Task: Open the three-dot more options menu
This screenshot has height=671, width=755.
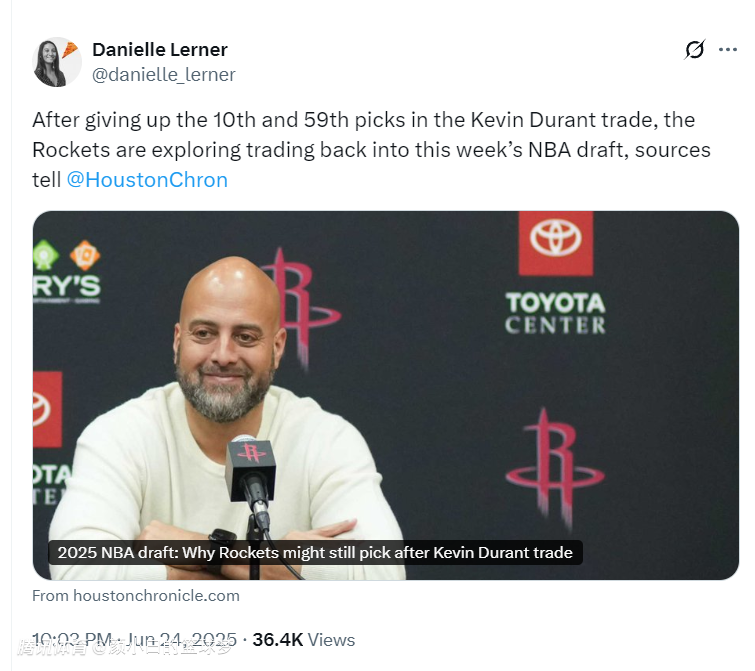Action: (x=728, y=50)
